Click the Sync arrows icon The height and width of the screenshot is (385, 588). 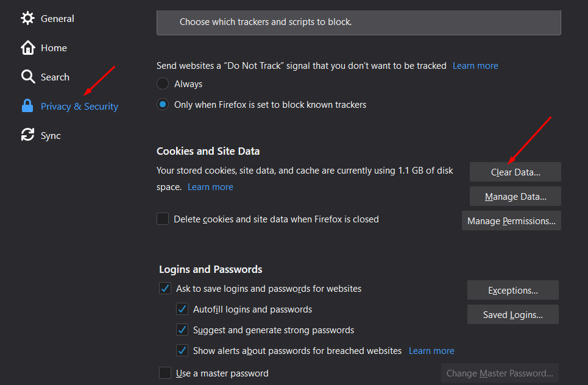point(28,135)
